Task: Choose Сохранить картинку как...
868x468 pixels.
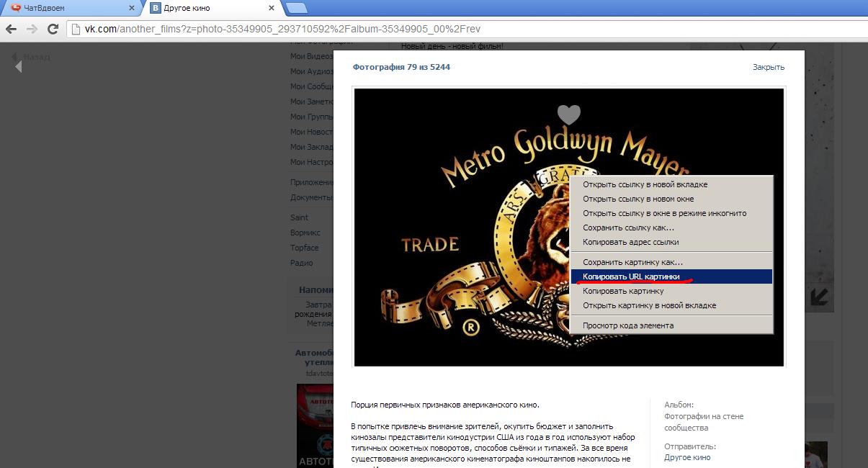Action: tap(671, 262)
